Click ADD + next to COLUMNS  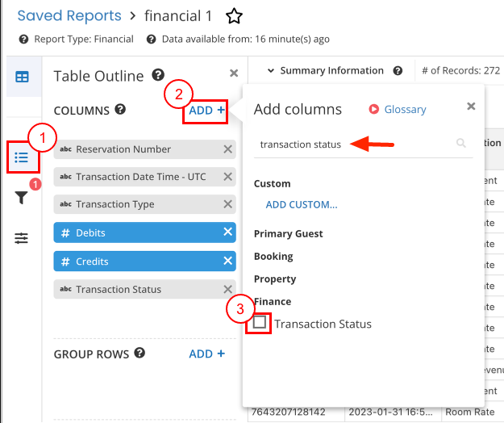coord(206,110)
